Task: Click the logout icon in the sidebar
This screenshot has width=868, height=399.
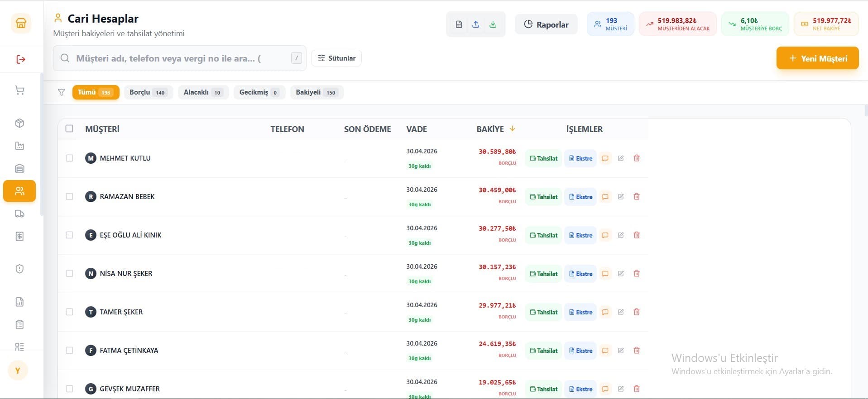Action: click(21, 59)
